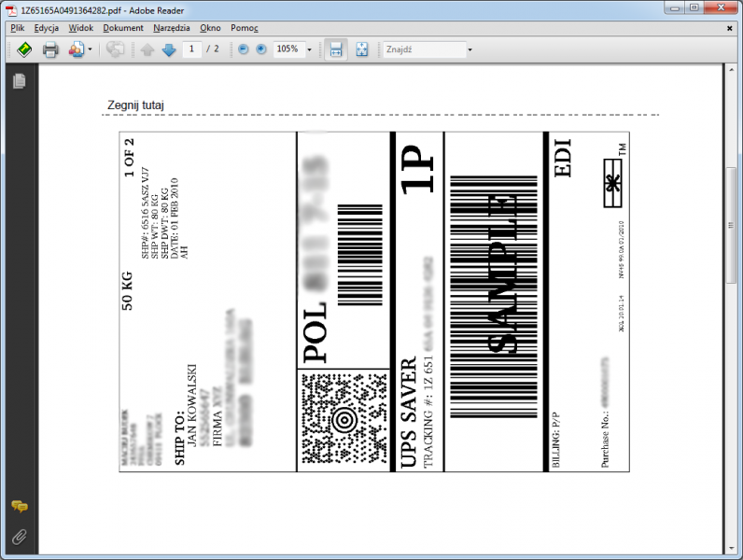The width and height of the screenshot is (743, 560).
Task: Toggle fit width scrolling mode
Action: click(x=335, y=49)
